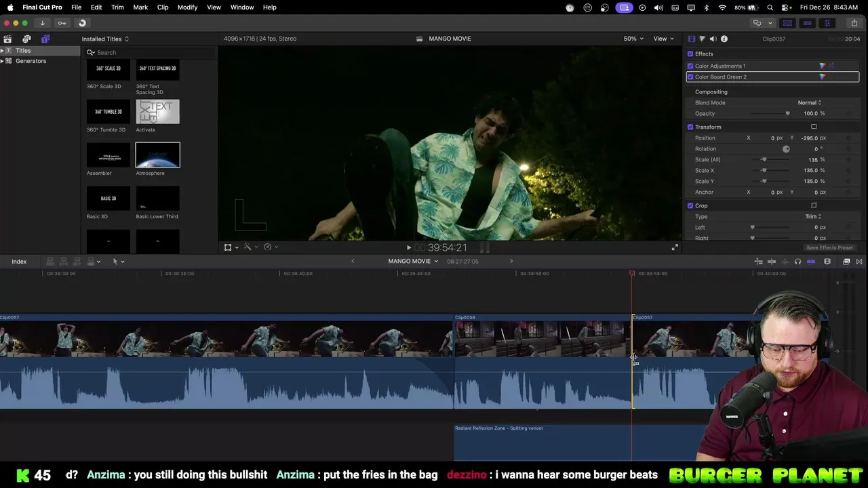Screen dimensions: 868x488
Task: Play the viewer from the playhead
Action: tap(408, 247)
